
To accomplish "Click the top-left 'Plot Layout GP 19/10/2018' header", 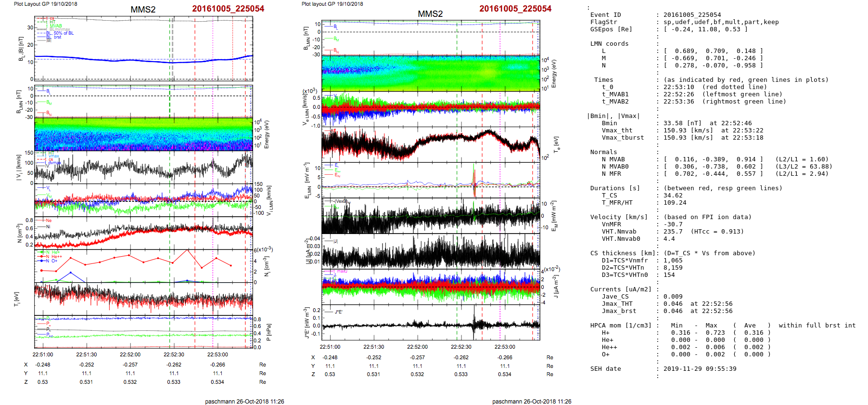I will [45, 4].
